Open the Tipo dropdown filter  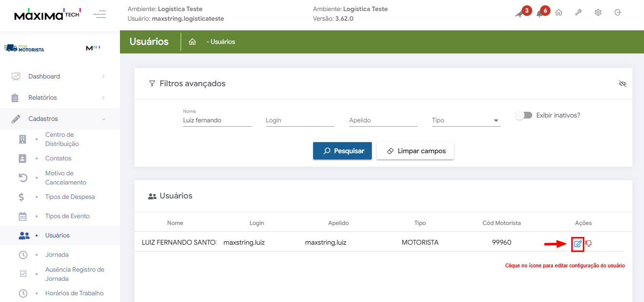coord(466,120)
